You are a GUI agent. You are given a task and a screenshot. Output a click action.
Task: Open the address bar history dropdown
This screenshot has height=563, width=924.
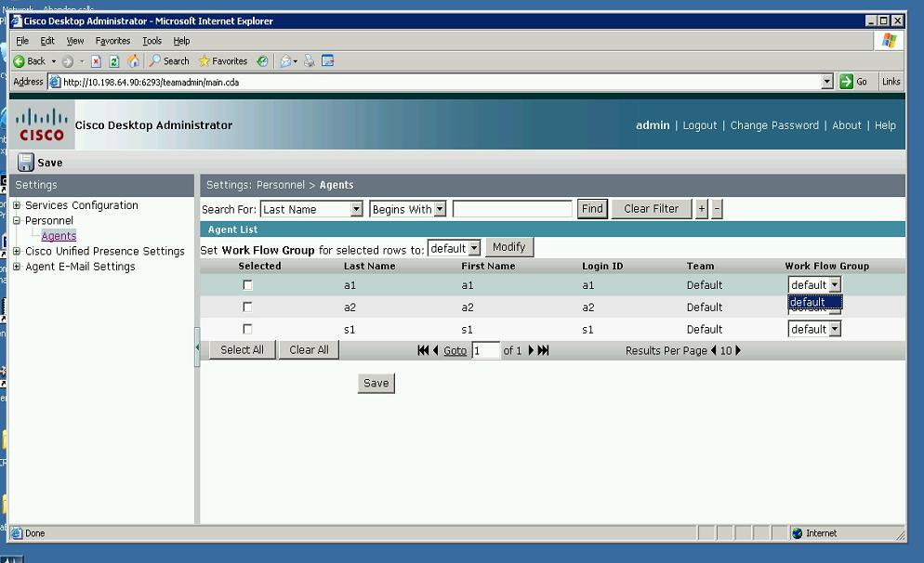827,82
